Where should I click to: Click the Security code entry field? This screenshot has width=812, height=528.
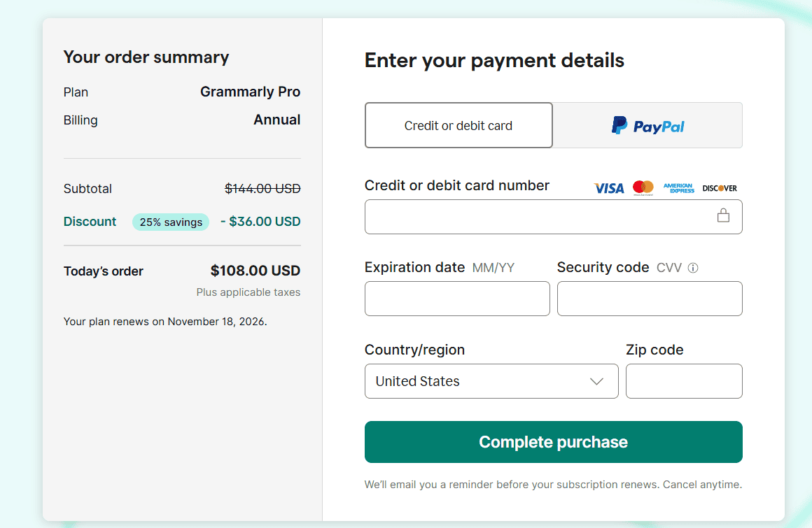650,299
